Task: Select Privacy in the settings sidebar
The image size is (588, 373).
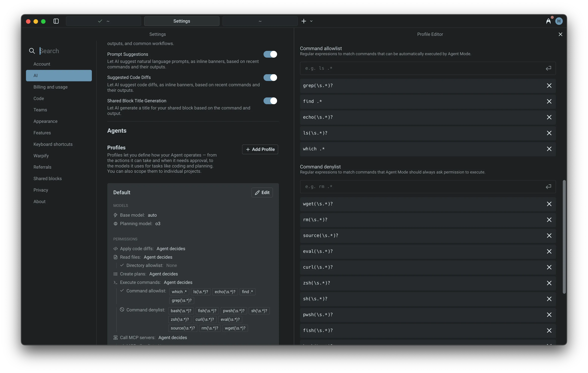Action: click(40, 190)
